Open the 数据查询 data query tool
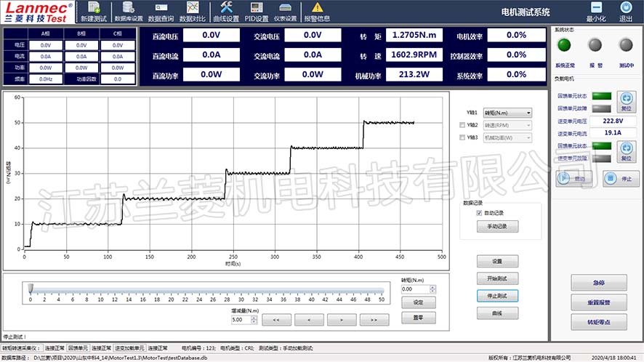This screenshot has height=362, width=644. 161,12
